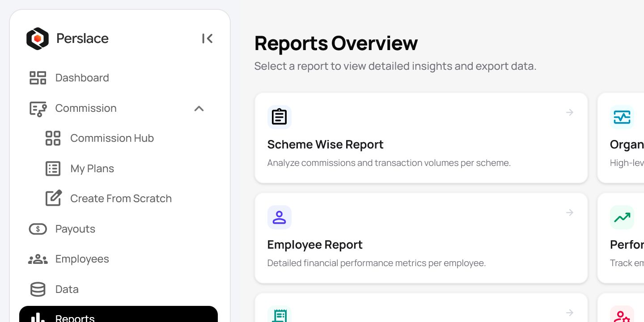Collapse the sidebar with the arrow-bar icon

pos(207,38)
